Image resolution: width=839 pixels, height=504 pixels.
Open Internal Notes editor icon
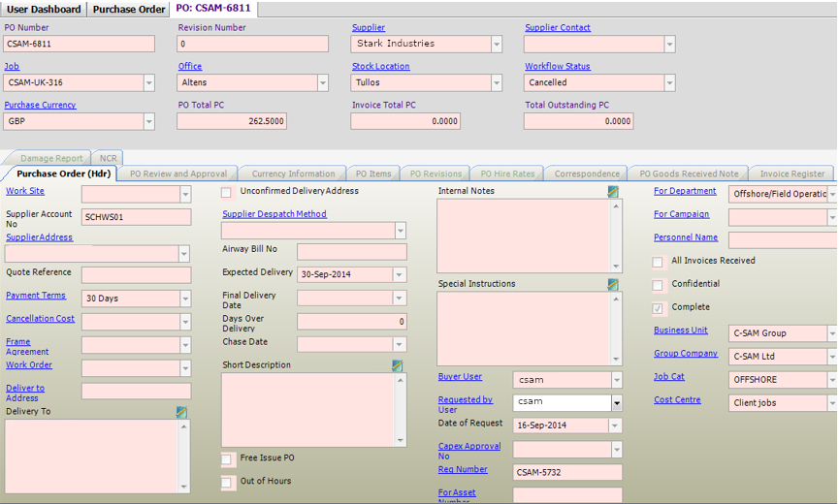coord(613,192)
